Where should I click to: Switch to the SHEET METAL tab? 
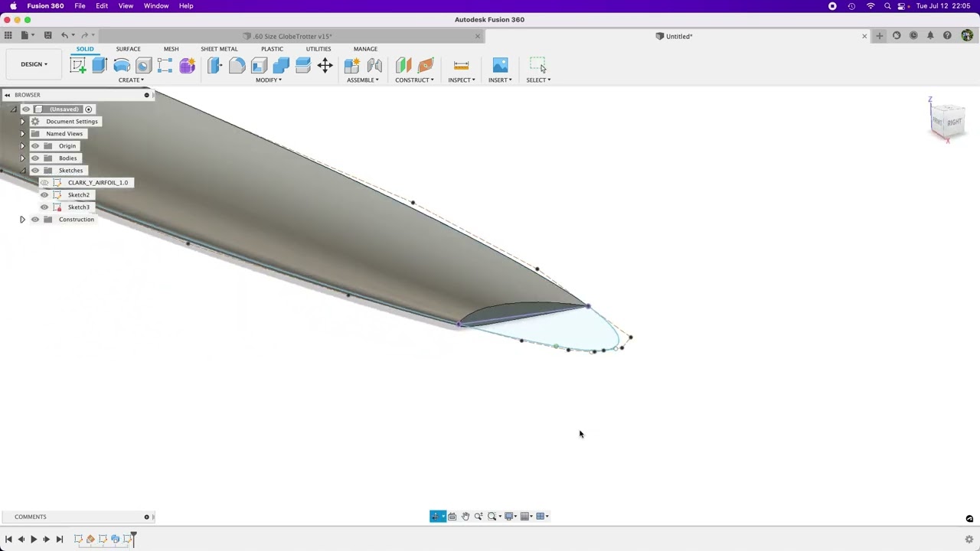[x=219, y=49]
